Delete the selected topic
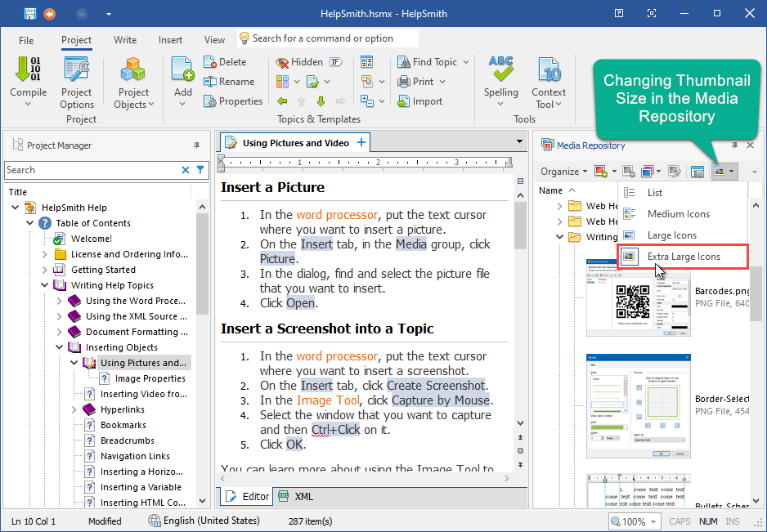 225,62
